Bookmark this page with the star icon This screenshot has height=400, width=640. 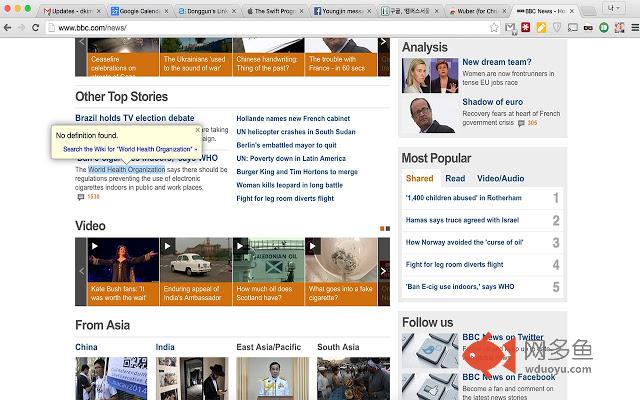[493, 27]
